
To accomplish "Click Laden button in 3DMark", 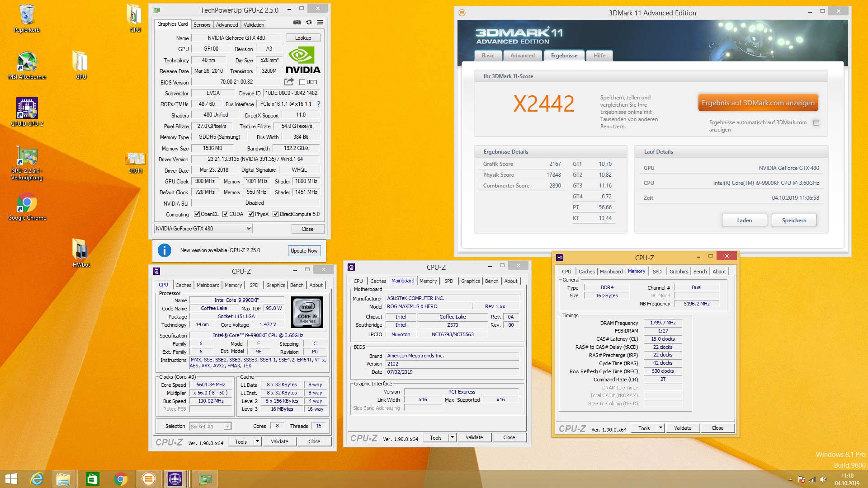I will pyautogui.click(x=744, y=221).
